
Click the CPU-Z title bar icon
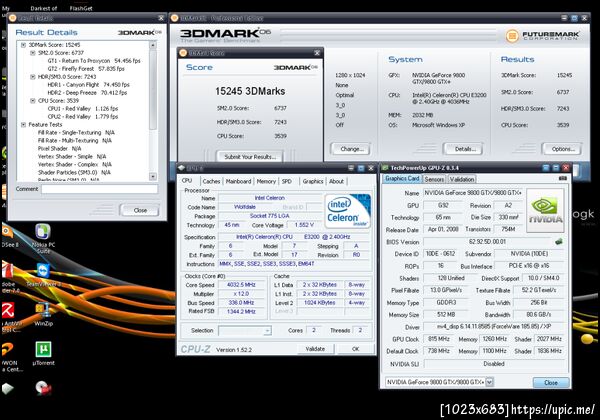click(x=182, y=168)
